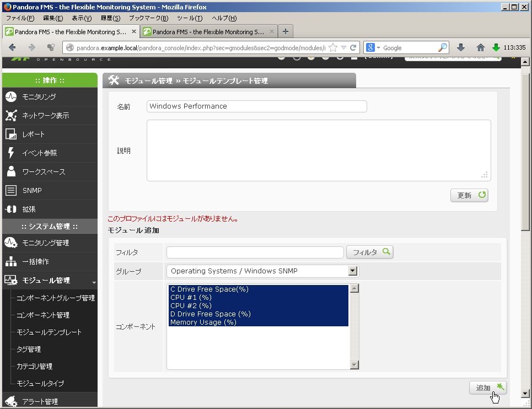Screen dimensions: 532x409
Task: Open the ブックマーク menu
Action: coord(149,18)
